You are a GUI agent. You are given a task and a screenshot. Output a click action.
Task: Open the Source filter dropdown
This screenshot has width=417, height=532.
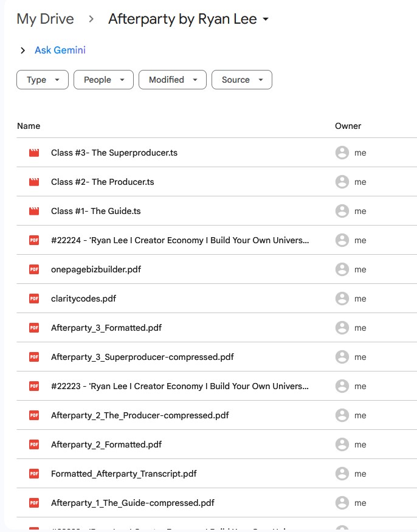click(x=241, y=80)
